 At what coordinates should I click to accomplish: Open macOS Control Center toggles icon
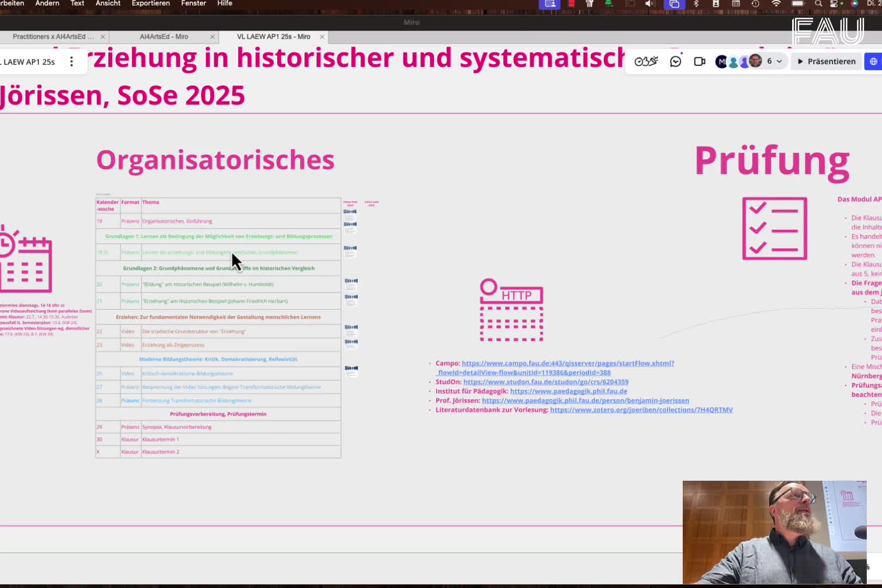pyautogui.click(x=834, y=4)
